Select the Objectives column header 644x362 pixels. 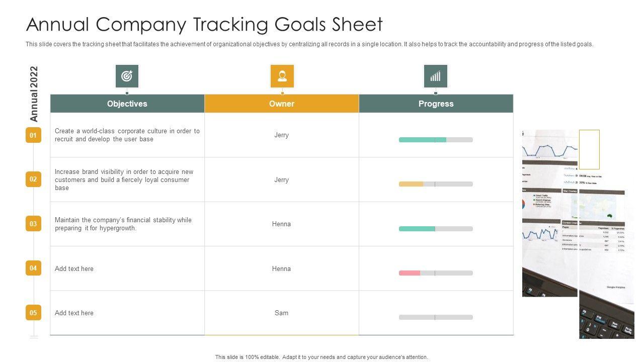pyautogui.click(x=127, y=104)
